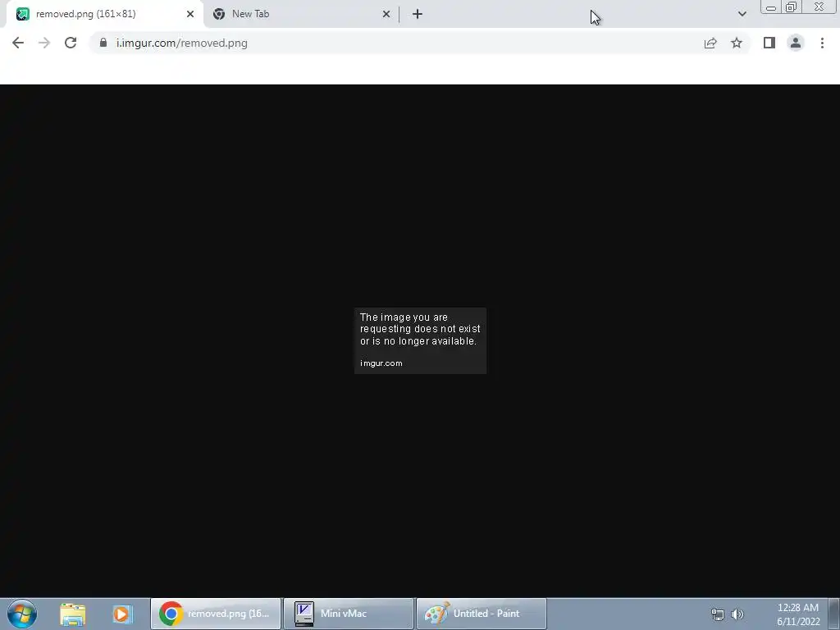
Task: Click the imgur removed image placeholder
Action: click(x=421, y=340)
